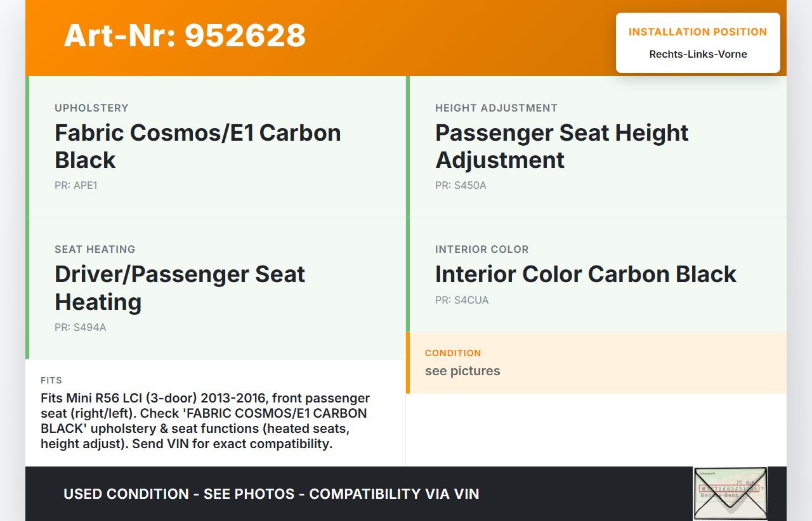Click the PR: S4CUA code
The image size is (812, 521).
point(462,300)
